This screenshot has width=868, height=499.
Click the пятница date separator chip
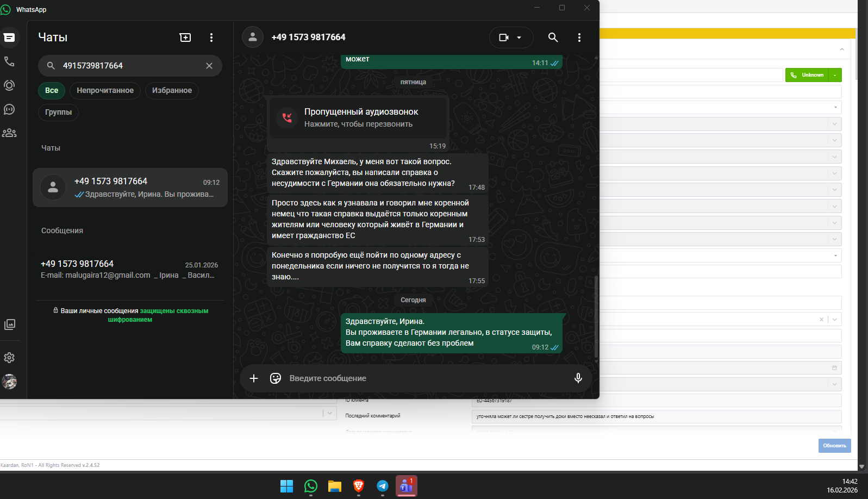tap(413, 82)
